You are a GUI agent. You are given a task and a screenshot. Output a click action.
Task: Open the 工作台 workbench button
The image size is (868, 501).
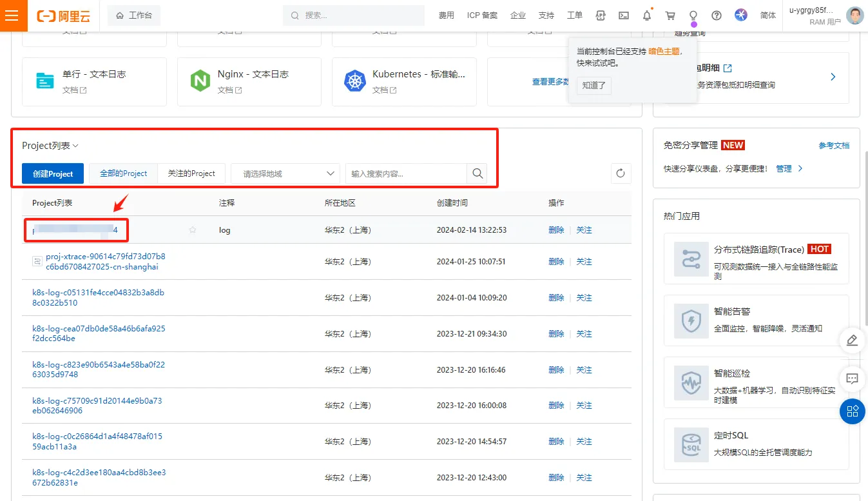click(x=134, y=15)
